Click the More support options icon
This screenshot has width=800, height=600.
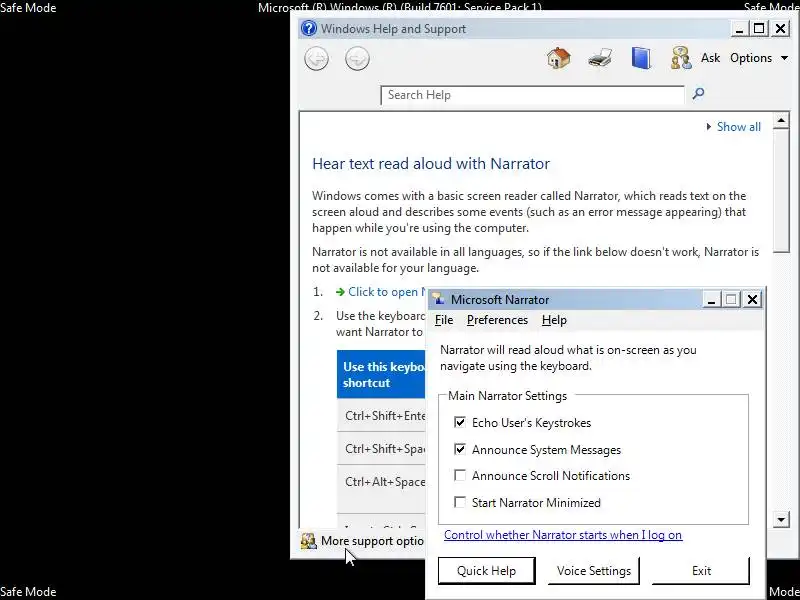[x=309, y=541]
